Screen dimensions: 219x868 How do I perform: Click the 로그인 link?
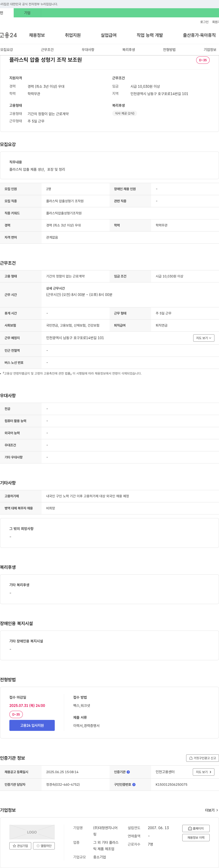click(x=204, y=22)
